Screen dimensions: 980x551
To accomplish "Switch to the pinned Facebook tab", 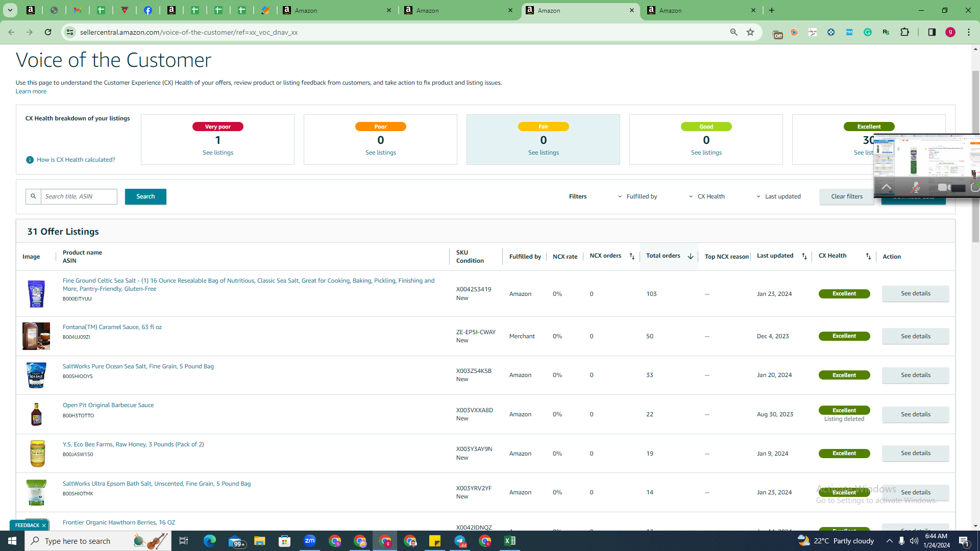I will (x=148, y=10).
